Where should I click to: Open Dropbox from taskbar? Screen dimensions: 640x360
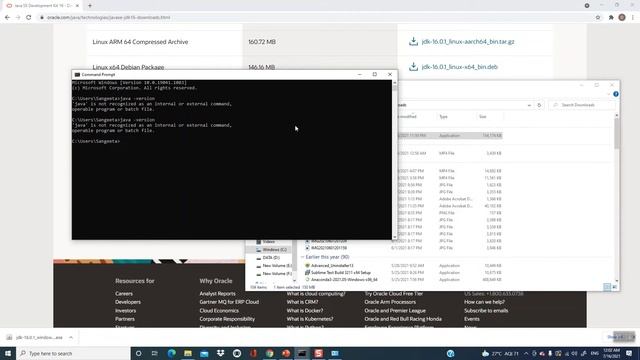coord(220,353)
